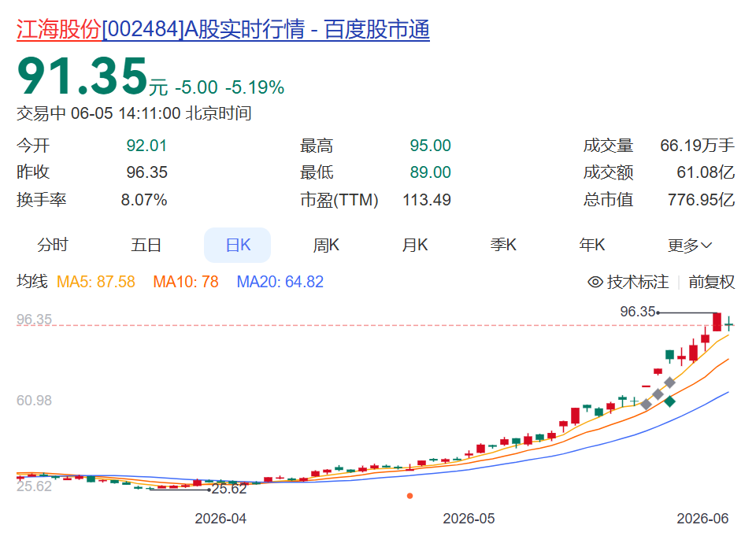Click the current price 91.35

click(82, 76)
